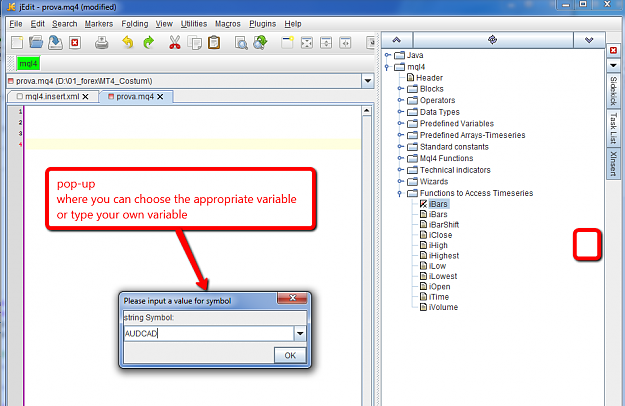Switch to the prova.mq4 tab
This screenshot has height=406, width=625.
pos(135,96)
